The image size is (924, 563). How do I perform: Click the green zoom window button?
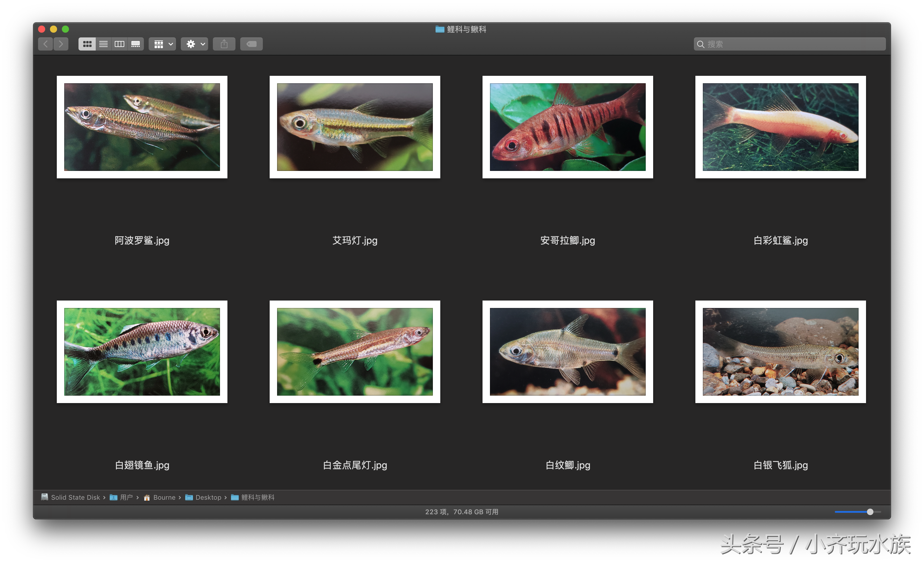[65, 29]
